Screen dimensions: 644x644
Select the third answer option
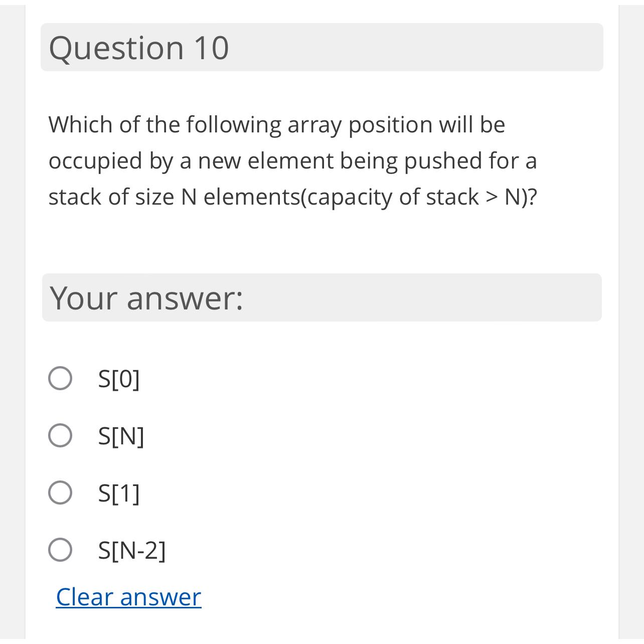[60, 493]
